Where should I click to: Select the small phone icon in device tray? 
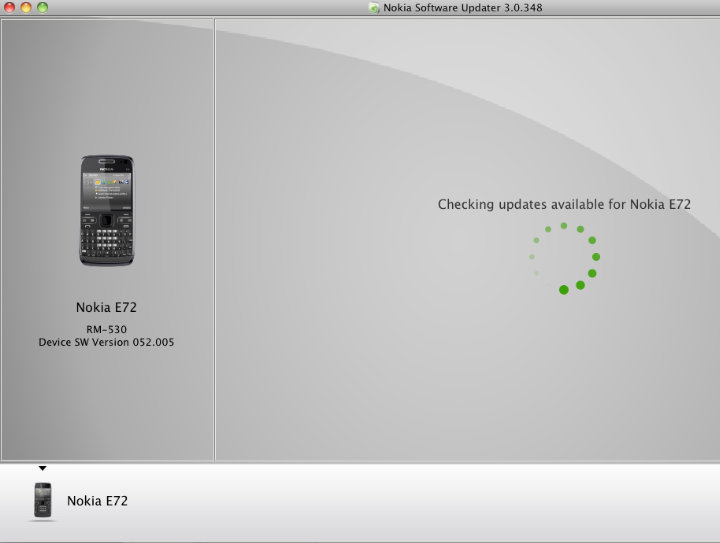click(42, 499)
